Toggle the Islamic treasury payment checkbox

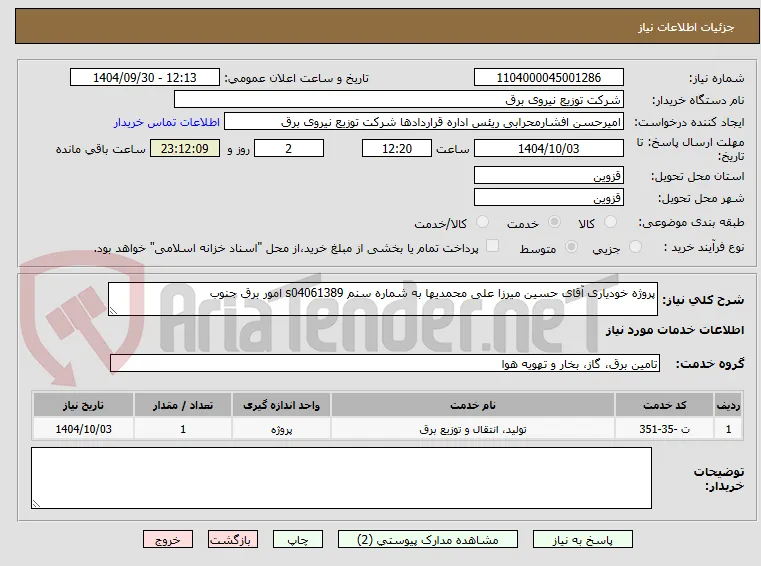pyautogui.click(x=492, y=246)
